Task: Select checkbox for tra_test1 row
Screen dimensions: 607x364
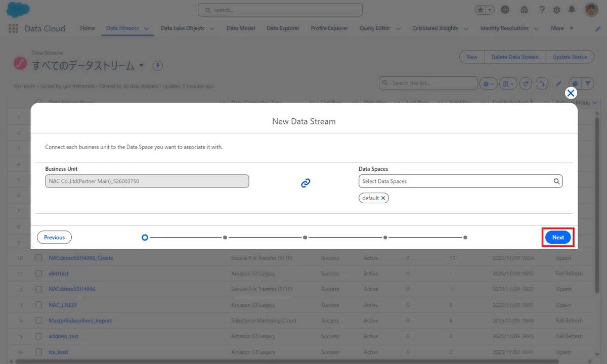Action: pyautogui.click(x=39, y=352)
